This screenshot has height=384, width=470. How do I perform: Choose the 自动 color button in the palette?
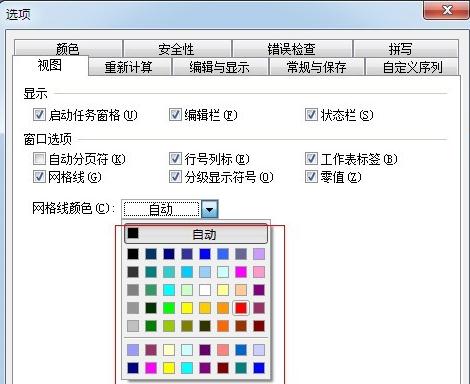(196, 234)
